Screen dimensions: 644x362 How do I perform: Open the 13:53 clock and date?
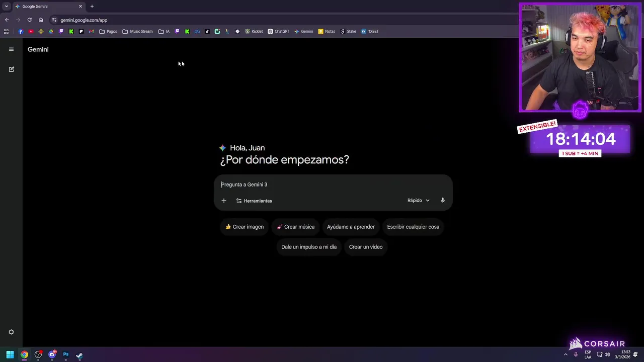point(622,354)
